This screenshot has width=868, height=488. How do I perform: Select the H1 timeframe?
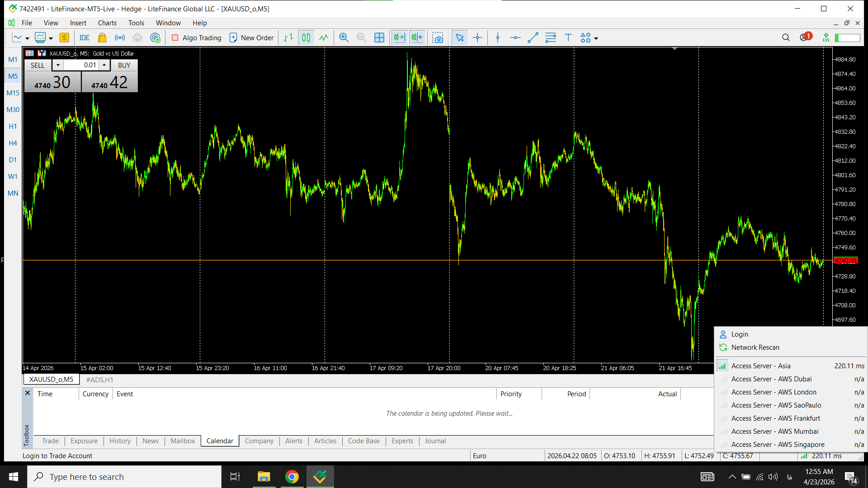(x=13, y=127)
